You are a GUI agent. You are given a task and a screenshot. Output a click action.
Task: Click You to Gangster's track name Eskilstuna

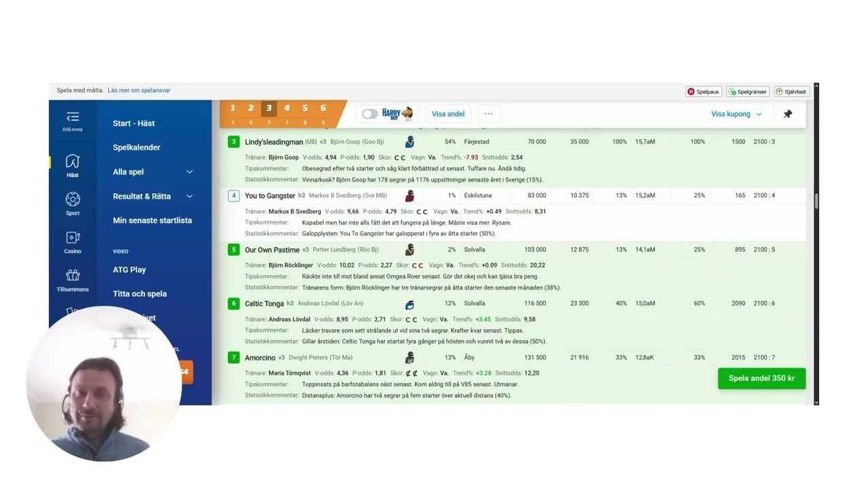point(478,196)
